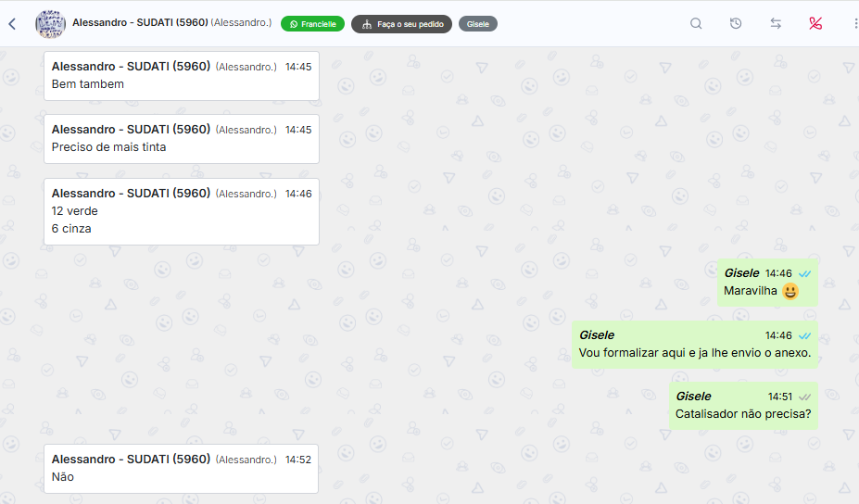Open the search magnifier icon in the header
This screenshot has height=504, width=859.
(x=696, y=23)
